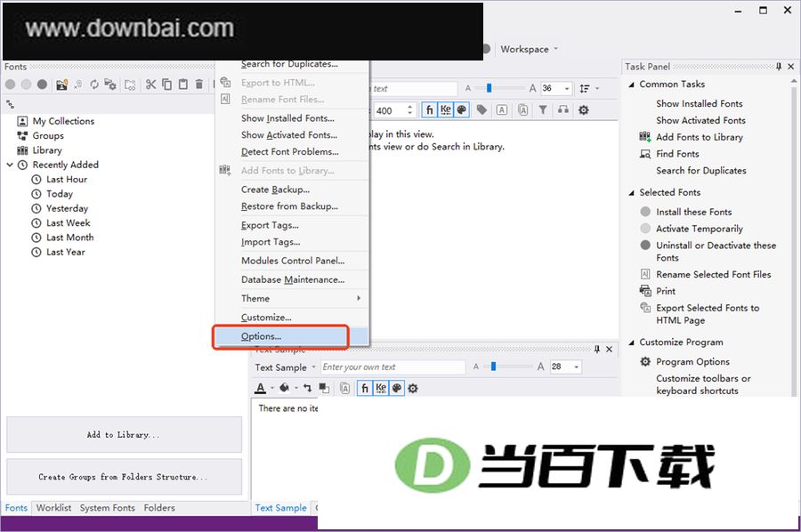801x532 pixels.
Task: Switch to the System Fonts tab
Action: (108, 508)
